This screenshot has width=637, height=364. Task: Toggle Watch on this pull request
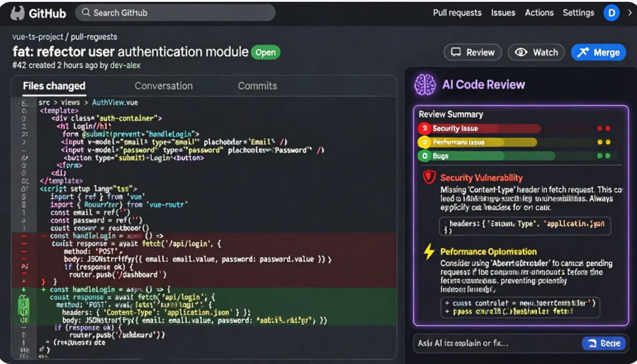pos(536,52)
